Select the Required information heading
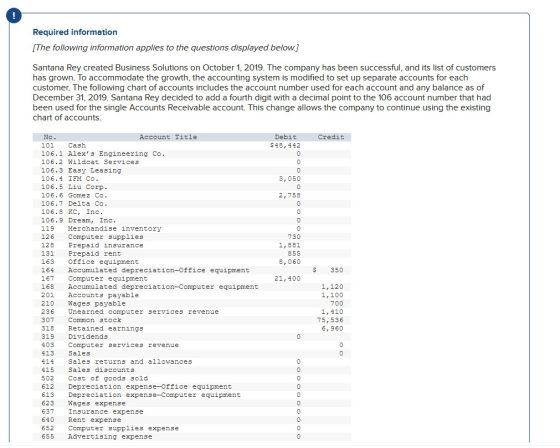Screen dimensions: 560x448 [75, 32]
